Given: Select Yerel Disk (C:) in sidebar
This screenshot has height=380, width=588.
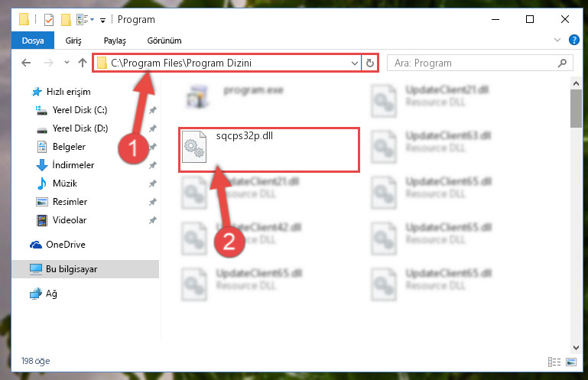Looking at the screenshot, I should (x=80, y=110).
